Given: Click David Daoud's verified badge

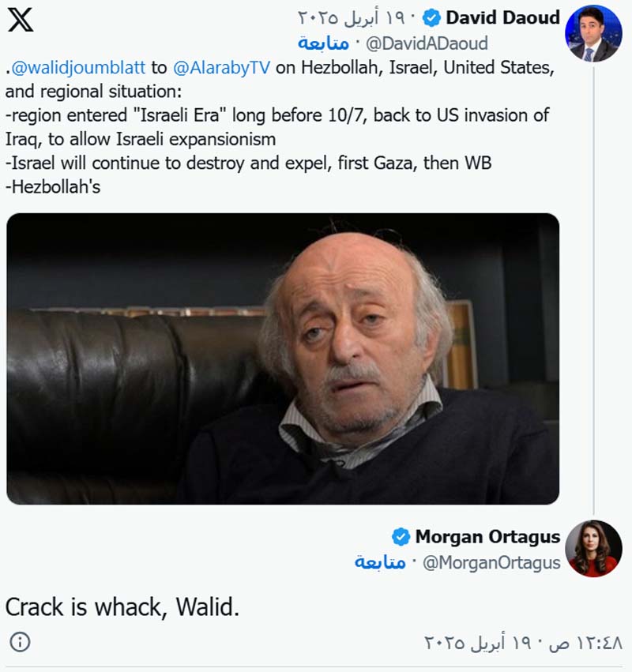Looking at the screenshot, I should point(431,17).
